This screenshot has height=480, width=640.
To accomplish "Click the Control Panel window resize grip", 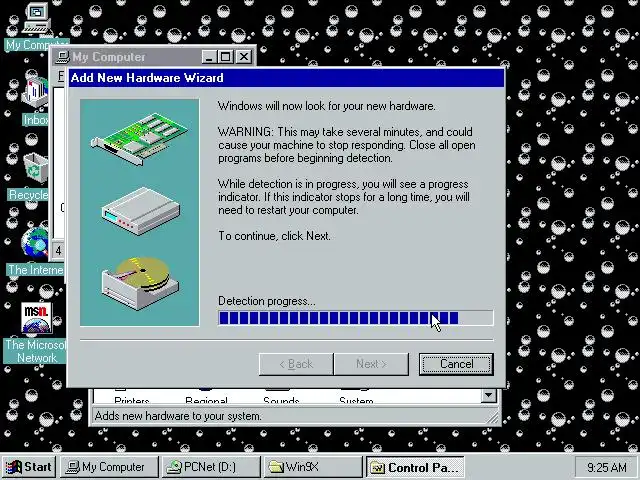I will (x=493, y=418).
